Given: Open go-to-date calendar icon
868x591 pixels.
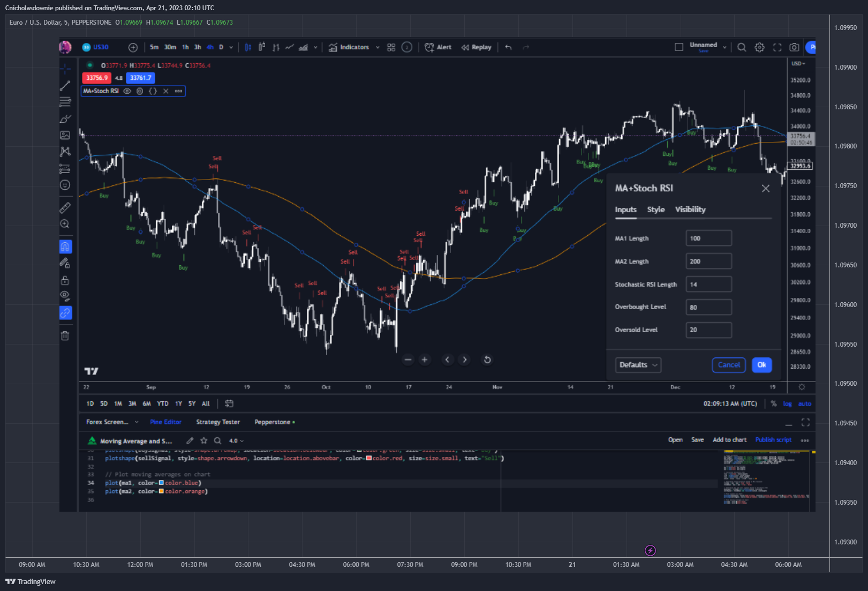Looking at the screenshot, I should pyautogui.click(x=229, y=403).
